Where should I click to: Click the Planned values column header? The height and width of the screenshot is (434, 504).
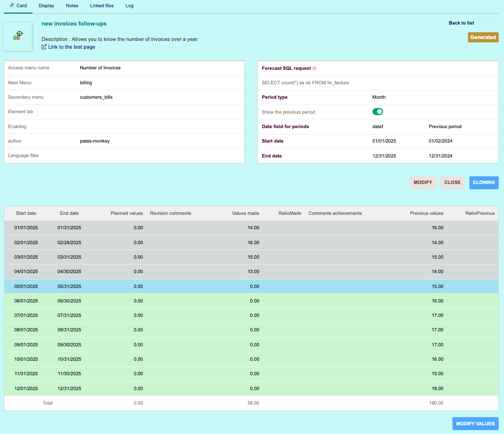click(127, 213)
